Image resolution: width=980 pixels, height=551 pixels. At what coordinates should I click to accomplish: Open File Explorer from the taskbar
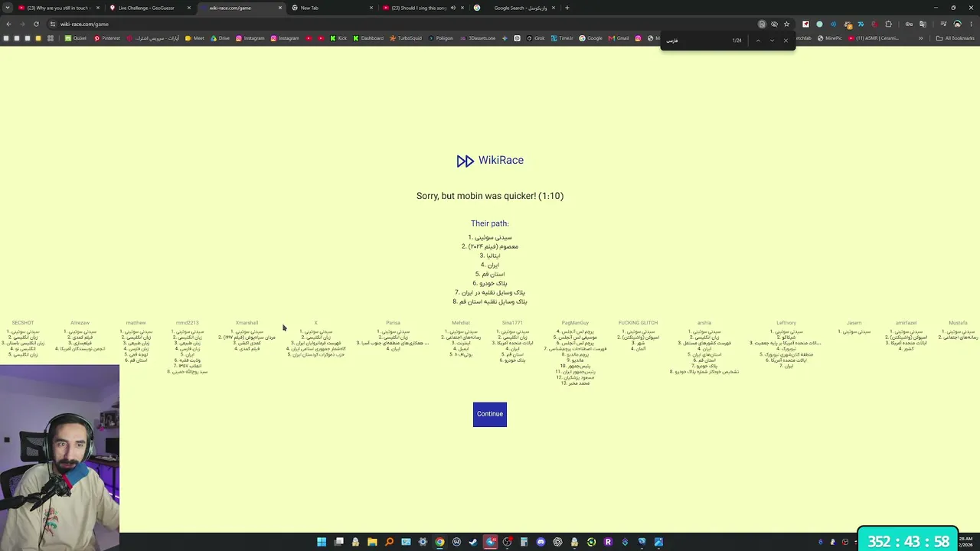click(372, 542)
